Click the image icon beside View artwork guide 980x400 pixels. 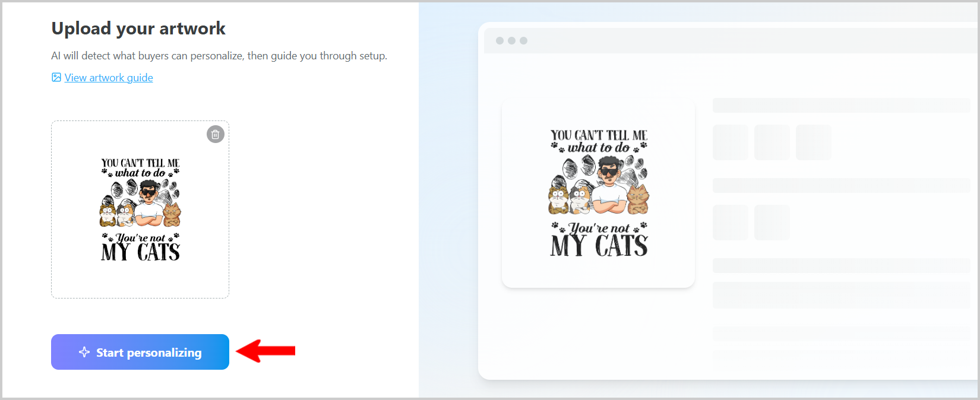(56, 77)
